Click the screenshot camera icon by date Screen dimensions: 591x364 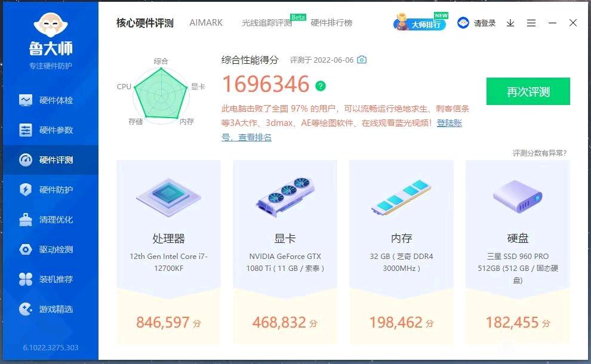[x=361, y=60]
